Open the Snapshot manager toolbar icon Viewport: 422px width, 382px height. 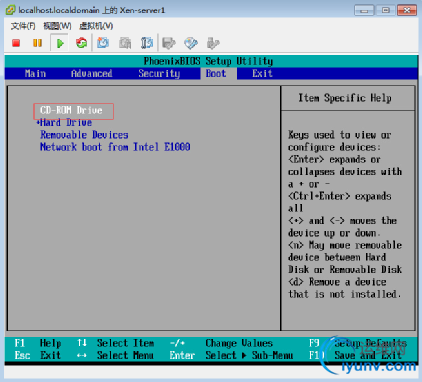[x=147, y=43]
